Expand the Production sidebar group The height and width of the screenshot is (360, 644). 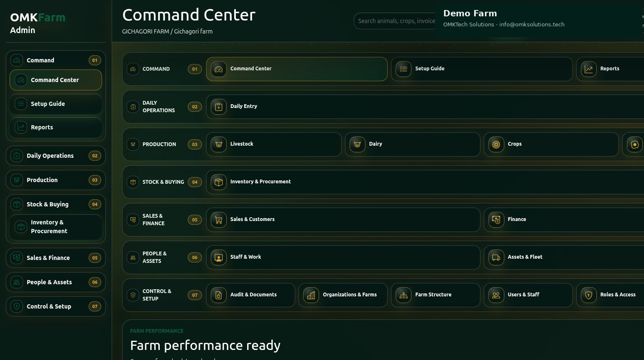coord(56,180)
